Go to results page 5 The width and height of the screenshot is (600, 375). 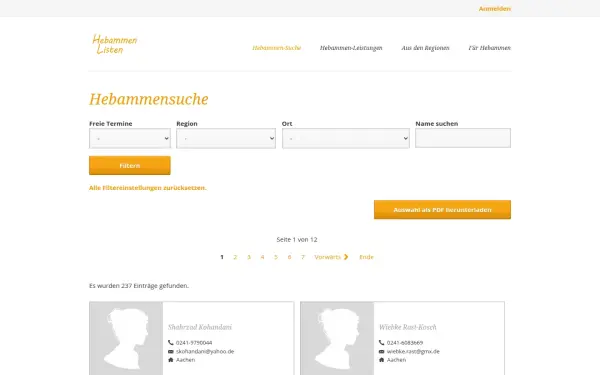pyautogui.click(x=276, y=257)
